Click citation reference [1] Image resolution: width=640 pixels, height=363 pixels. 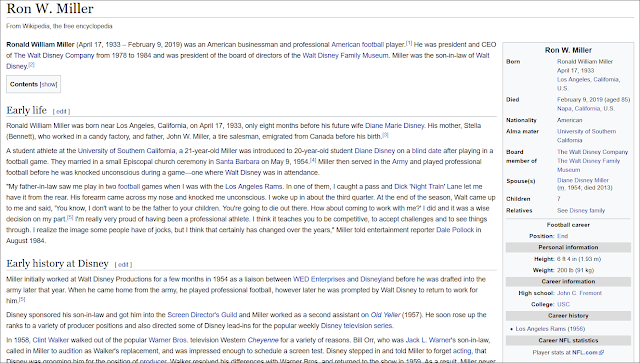pos(409,43)
